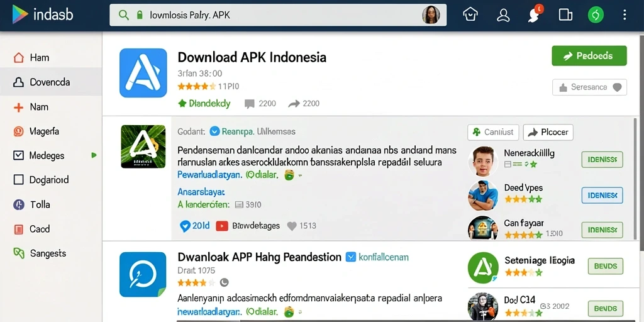Click BEVDS button beside Seteniage leogia
Image resolution: width=644 pixels, height=322 pixels.
click(x=606, y=266)
